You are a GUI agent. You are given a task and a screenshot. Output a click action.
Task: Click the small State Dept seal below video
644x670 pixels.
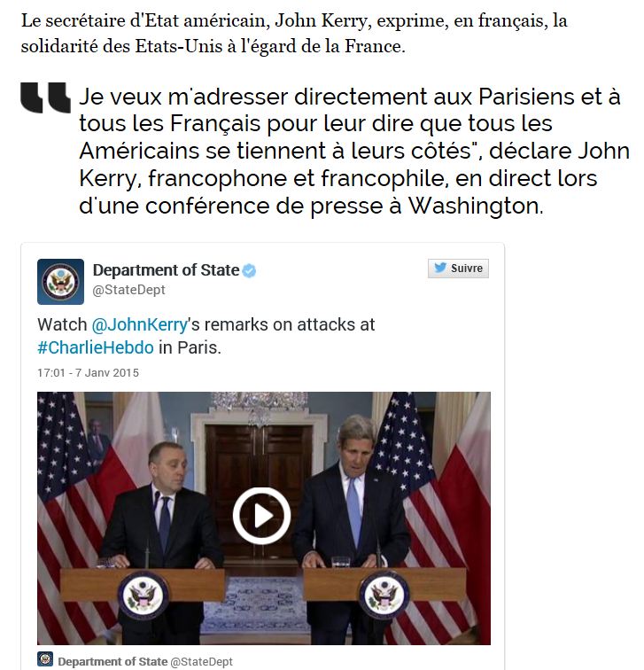45,658
